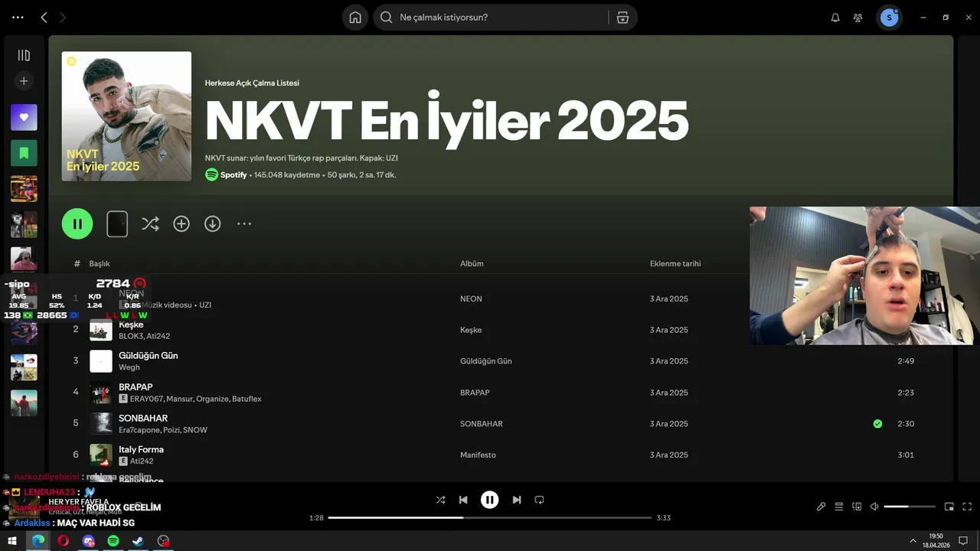980x551 pixels.
Task: Open the mini player
Action: [949, 507]
